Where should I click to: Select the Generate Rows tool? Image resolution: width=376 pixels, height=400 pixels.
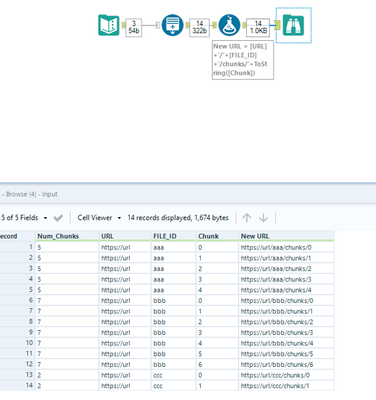172,25
